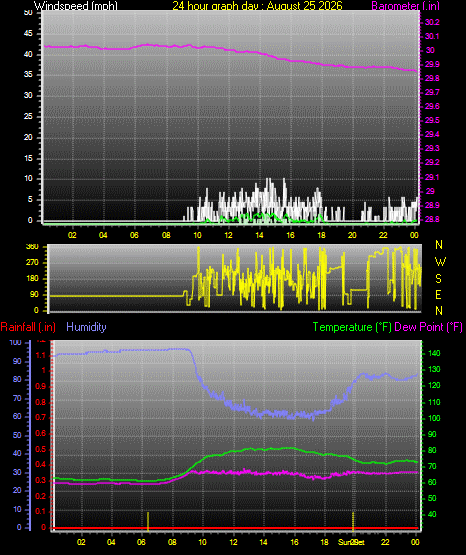Screen dimensions: 466x555
Task: Click the 29.9 barometer scale value
Action: (x=432, y=64)
